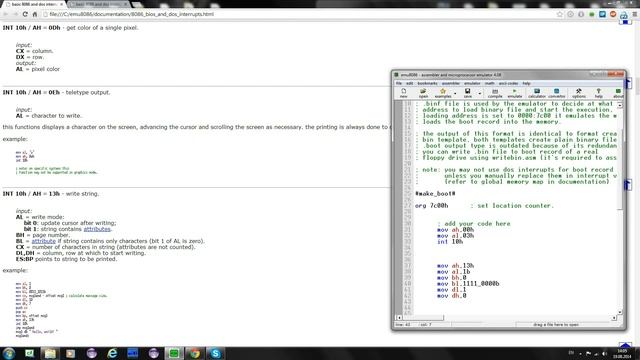The height and width of the screenshot is (360, 640).
Task: Focus the browser address bar
Action: (300, 14)
